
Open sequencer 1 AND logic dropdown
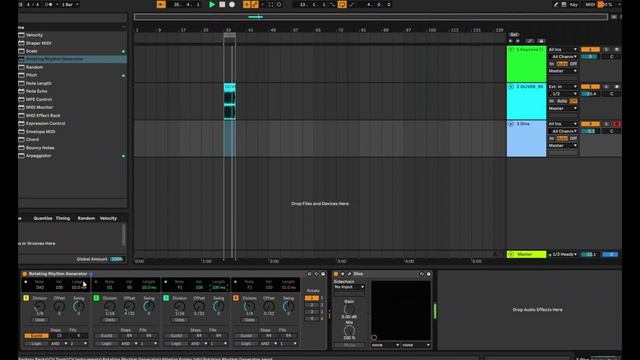coord(59,344)
